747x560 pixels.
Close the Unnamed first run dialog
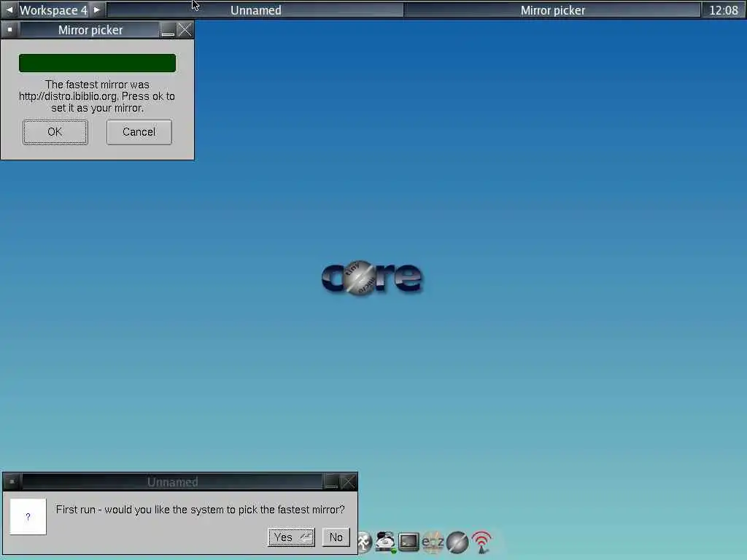point(349,482)
